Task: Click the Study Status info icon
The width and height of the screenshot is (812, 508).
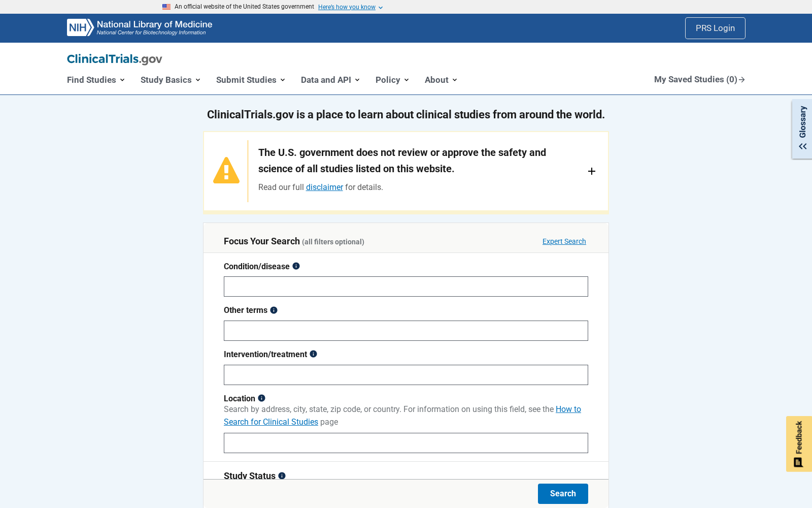Action: pyautogui.click(x=282, y=475)
